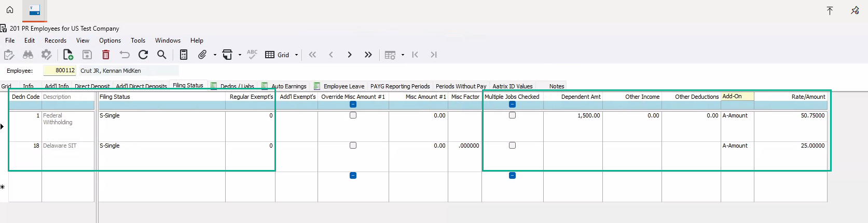Viewport: 868px width, 223px height.
Task: Toggle Override Misc Amount for Delaware SIT
Action: click(353, 146)
